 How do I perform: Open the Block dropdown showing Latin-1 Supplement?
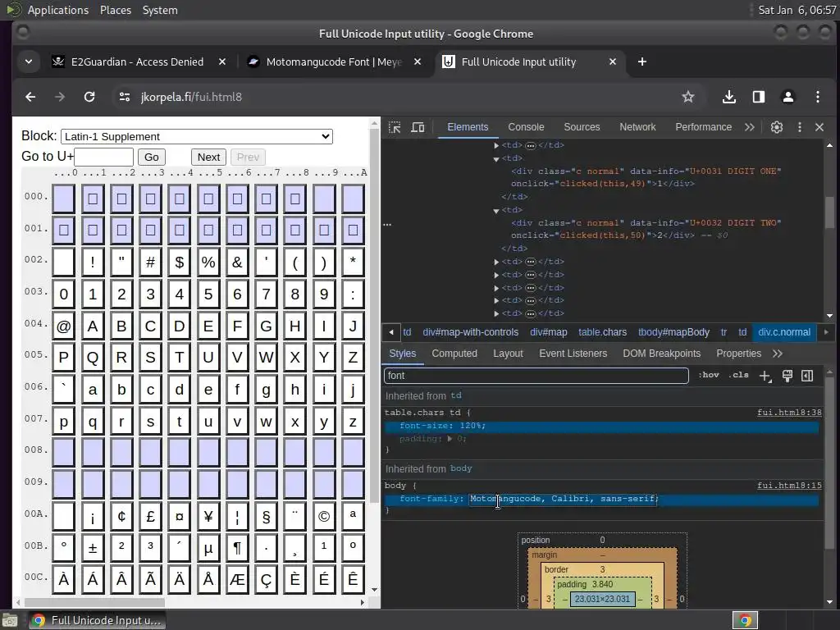point(196,136)
